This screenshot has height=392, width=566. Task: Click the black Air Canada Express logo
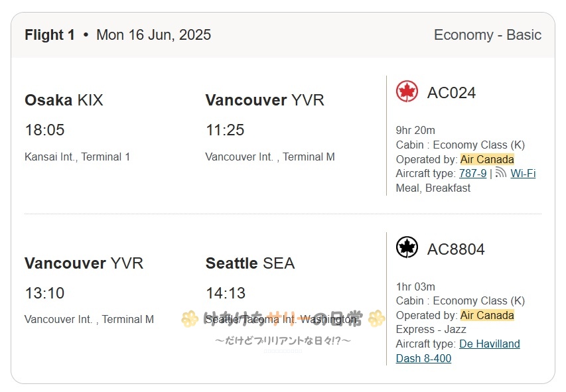407,247
